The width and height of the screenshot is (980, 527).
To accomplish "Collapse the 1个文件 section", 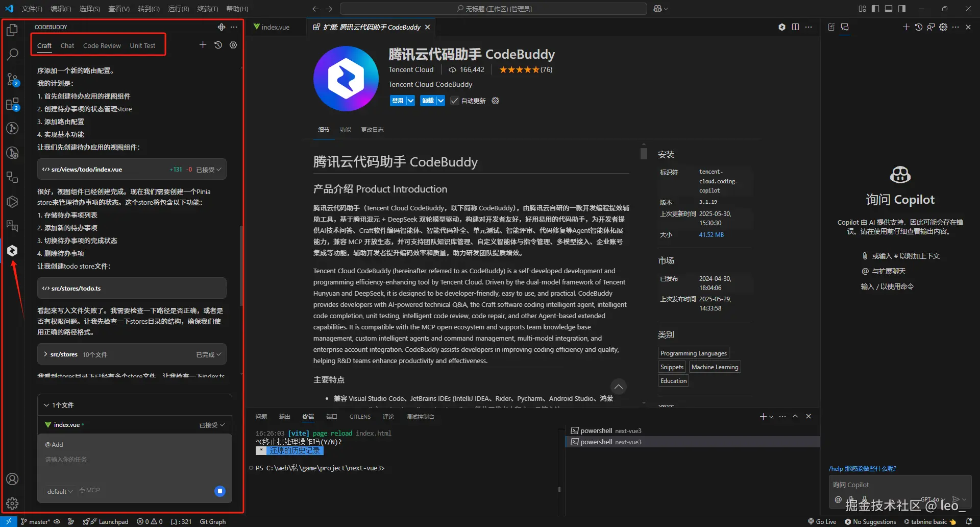I will coord(46,405).
